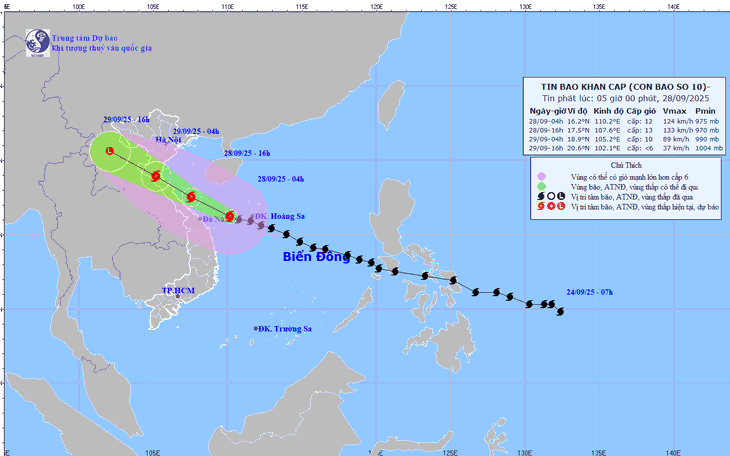
Task: Click the 'Kinh độ' column header
Action: coord(608,111)
